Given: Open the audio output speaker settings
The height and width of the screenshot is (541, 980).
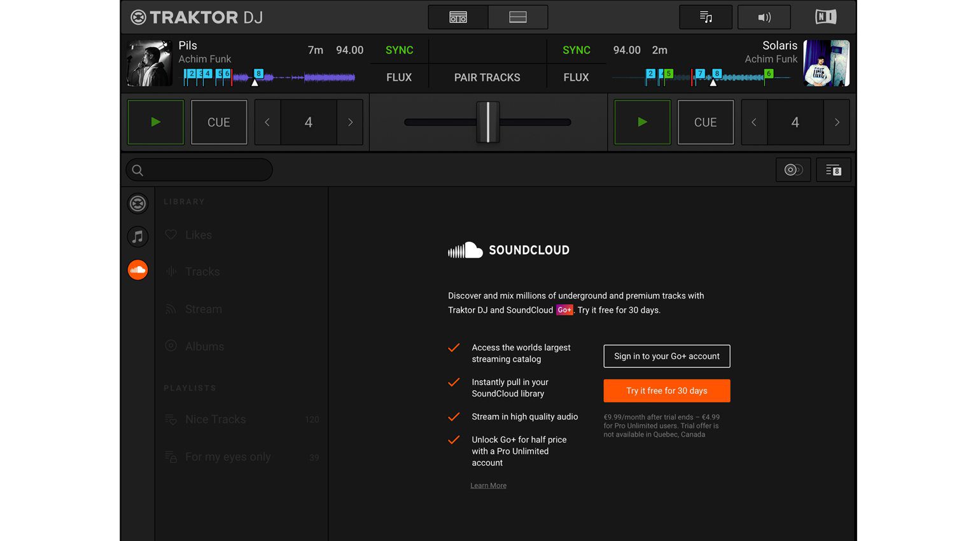Looking at the screenshot, I should [x=764, y=17].
